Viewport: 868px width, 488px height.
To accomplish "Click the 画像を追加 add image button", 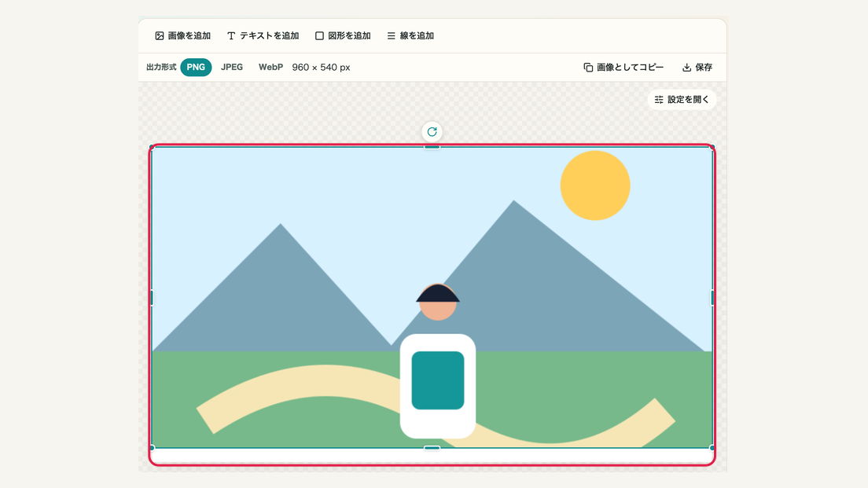I will [x=182, y=35].
